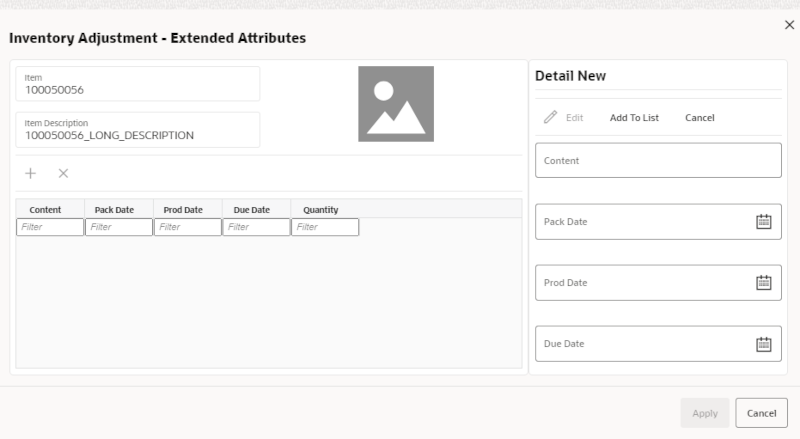
Task: Click the Edit label in the Detail New panel
Action: 574,117
